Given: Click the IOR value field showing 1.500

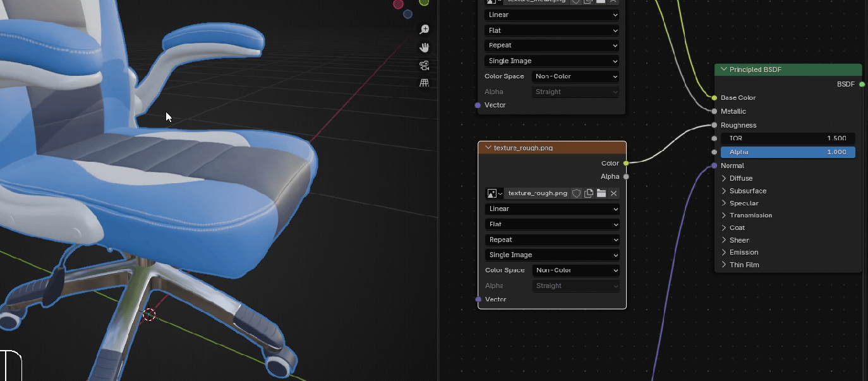Looking at the screenshot, I should (788, 138).
